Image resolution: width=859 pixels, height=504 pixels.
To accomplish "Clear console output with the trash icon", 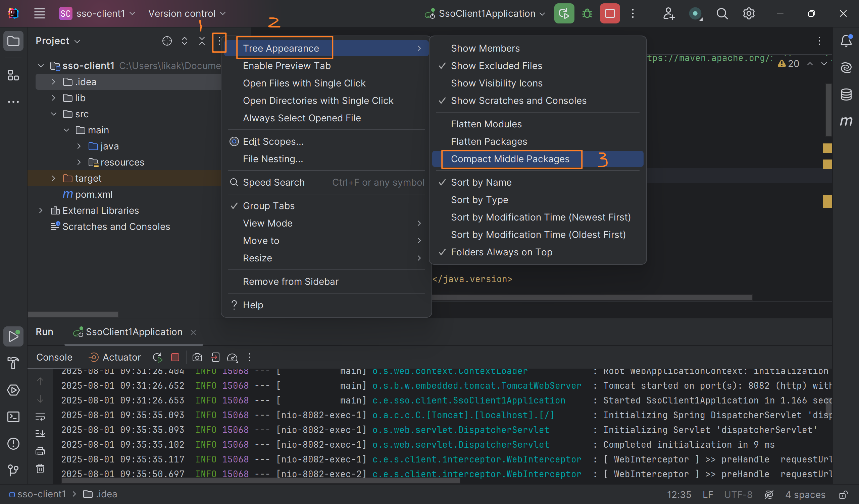I will point(40,468).
